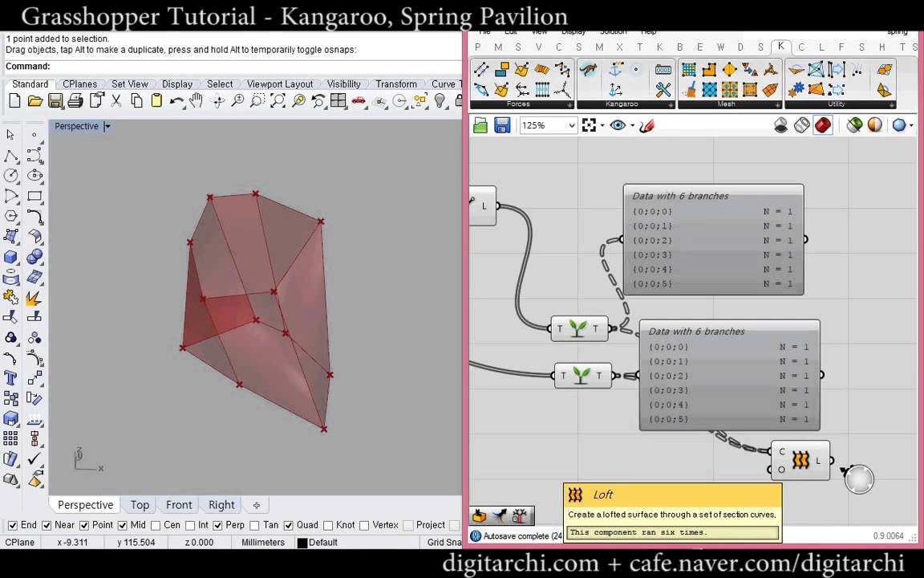
Task: Click the Zoom Extents icon
Action: (277, 101)
